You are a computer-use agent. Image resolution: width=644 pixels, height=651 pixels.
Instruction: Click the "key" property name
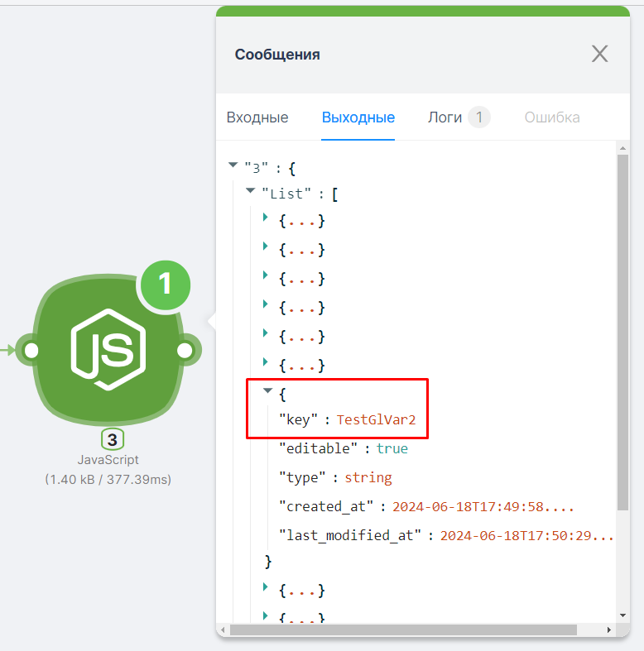coord(298,419)
